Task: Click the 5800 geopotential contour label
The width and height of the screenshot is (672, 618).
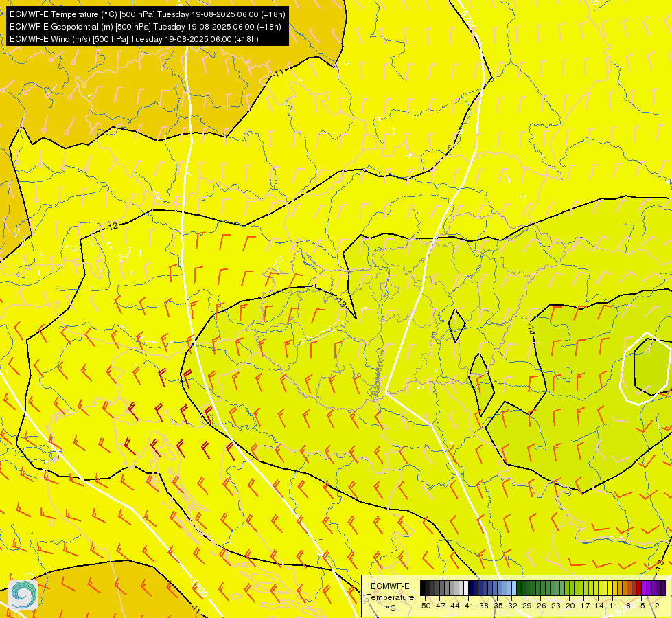Action: [199, 588]
